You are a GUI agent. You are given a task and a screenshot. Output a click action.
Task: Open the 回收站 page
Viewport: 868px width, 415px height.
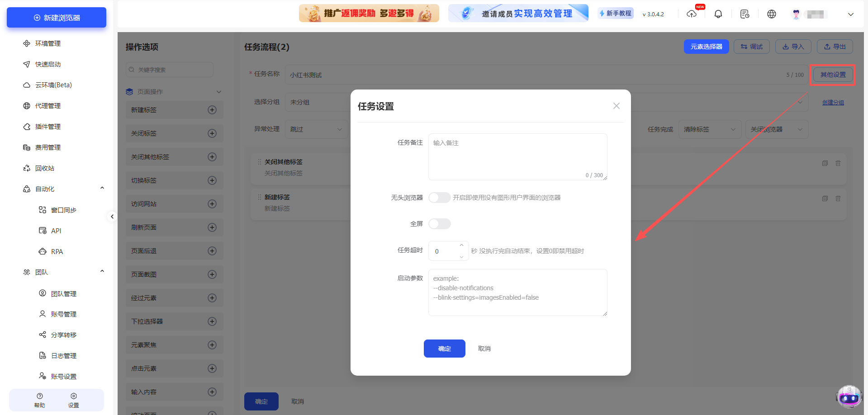click(45, 168)
